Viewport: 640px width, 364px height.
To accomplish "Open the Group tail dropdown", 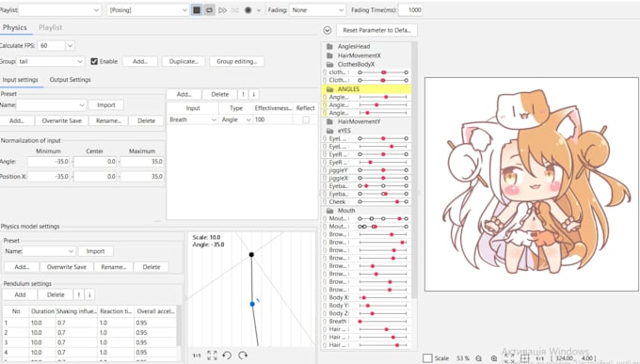I will tap(51, 61).
